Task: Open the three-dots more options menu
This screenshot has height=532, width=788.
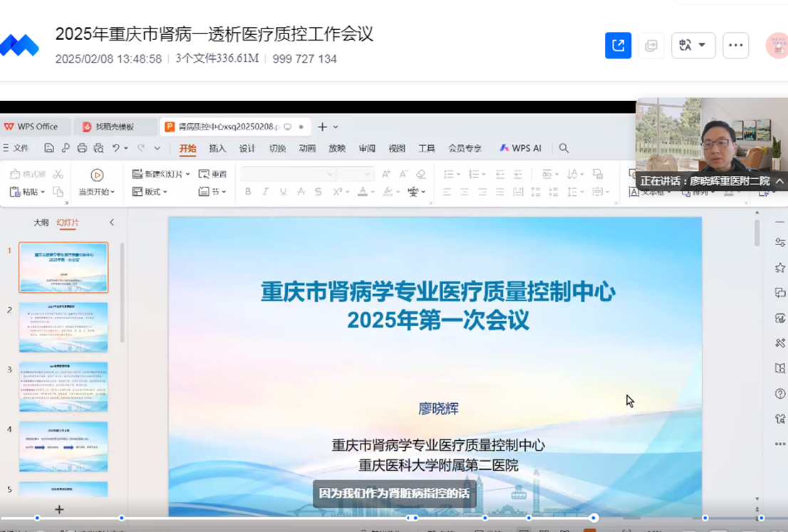Action: coord(735,46)
